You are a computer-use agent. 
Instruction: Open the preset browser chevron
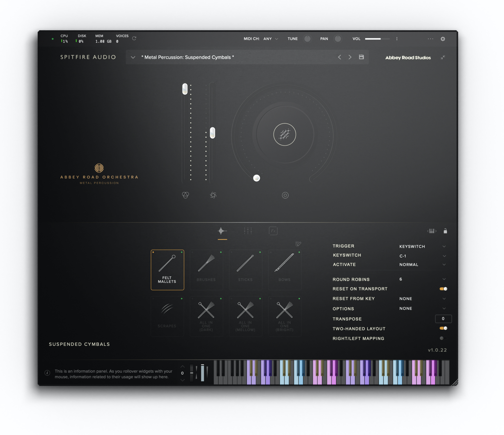tap(133, 57)
